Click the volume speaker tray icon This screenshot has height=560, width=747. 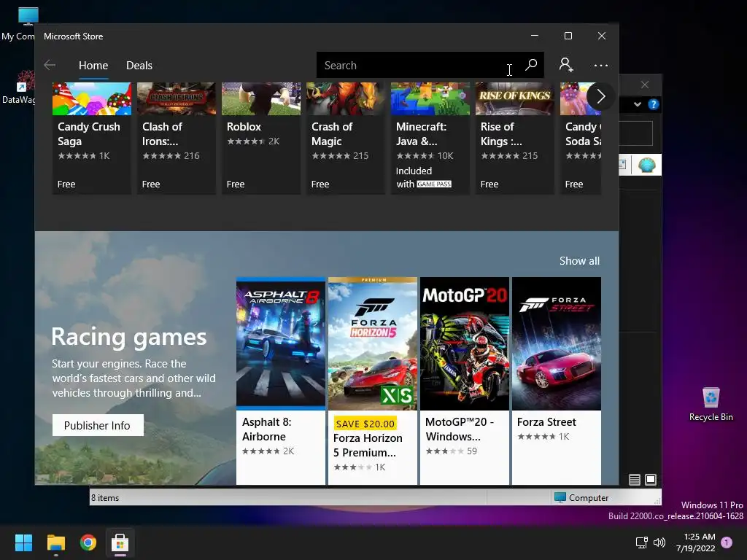tap(659, 542)
